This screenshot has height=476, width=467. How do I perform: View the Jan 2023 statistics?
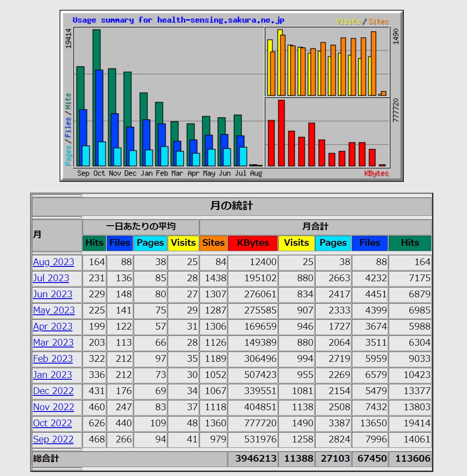tap(52, 375)
